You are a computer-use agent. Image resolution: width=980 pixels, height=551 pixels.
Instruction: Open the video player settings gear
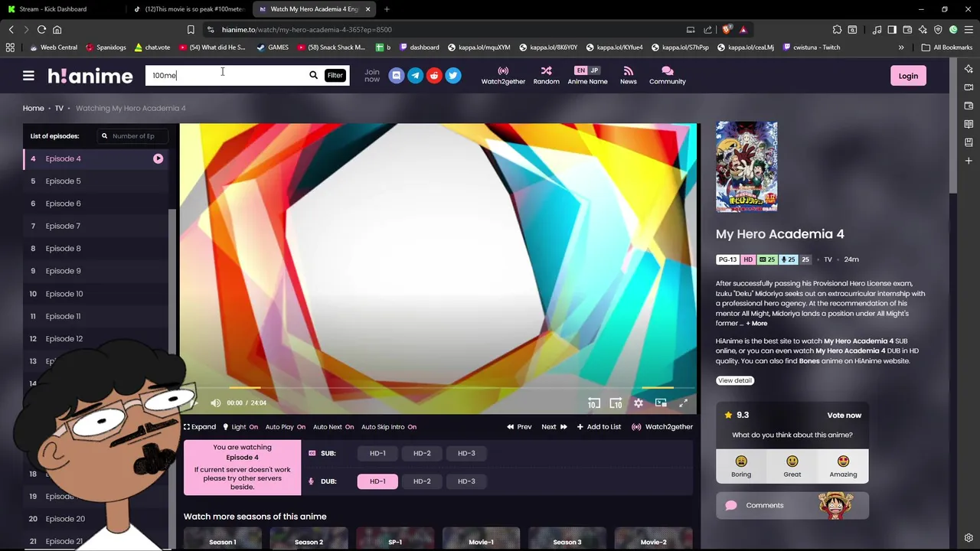[639, 403]
